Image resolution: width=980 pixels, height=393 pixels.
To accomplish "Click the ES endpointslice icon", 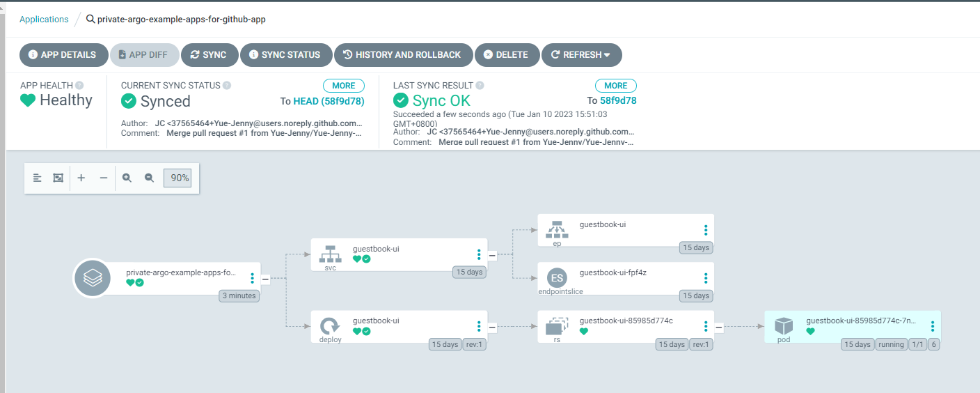I will (557, 278).
